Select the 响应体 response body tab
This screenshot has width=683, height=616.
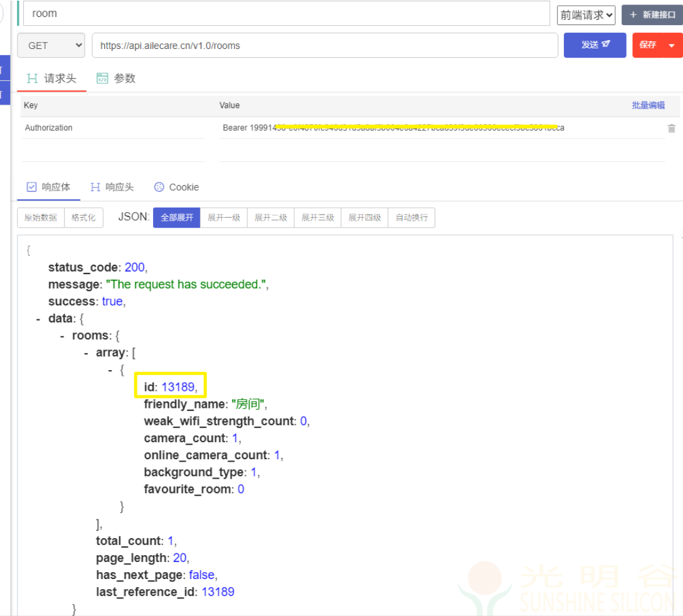[49, 187]
